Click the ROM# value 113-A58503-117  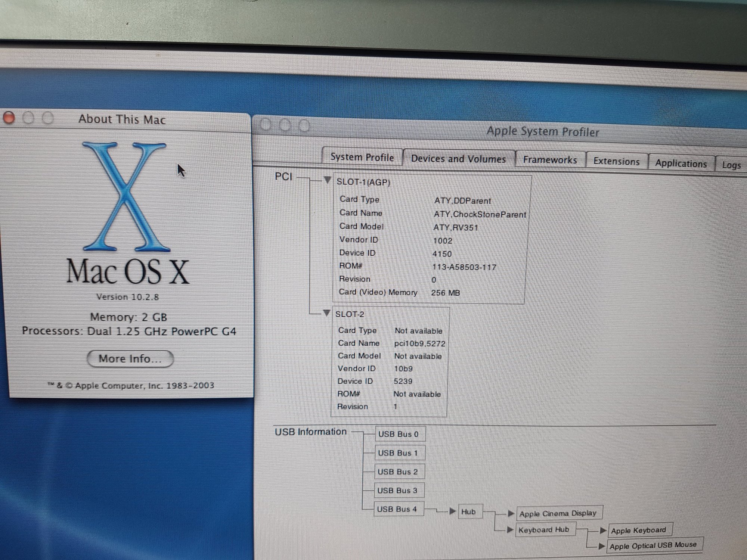pos(464,267)
